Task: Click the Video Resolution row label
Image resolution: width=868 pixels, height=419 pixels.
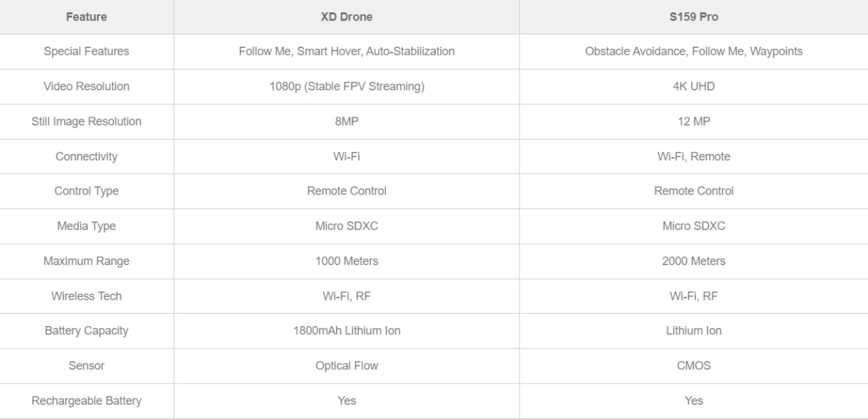Action: click(86, 87)
